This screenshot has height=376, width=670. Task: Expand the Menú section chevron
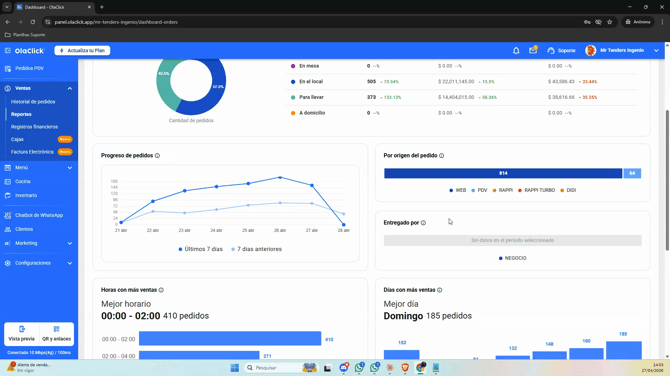70,168
